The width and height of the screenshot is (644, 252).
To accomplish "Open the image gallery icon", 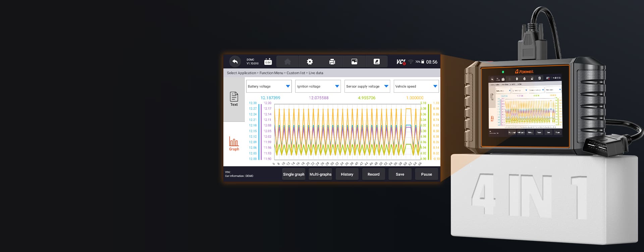I will [354, 61].
